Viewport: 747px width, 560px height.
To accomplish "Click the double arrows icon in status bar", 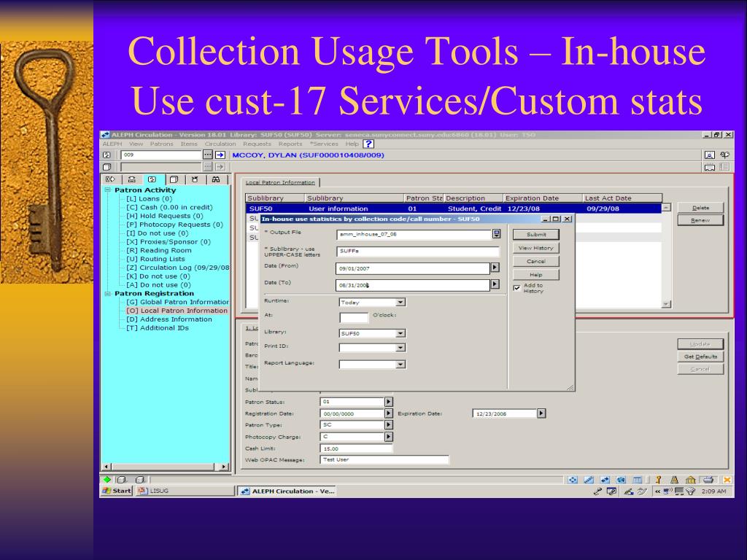I will point(605,480).
